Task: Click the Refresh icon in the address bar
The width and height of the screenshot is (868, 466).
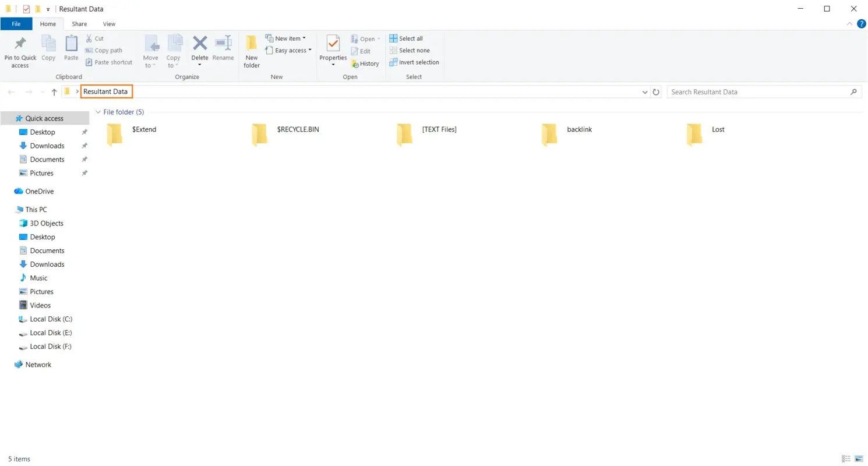Action: (657, 91)
